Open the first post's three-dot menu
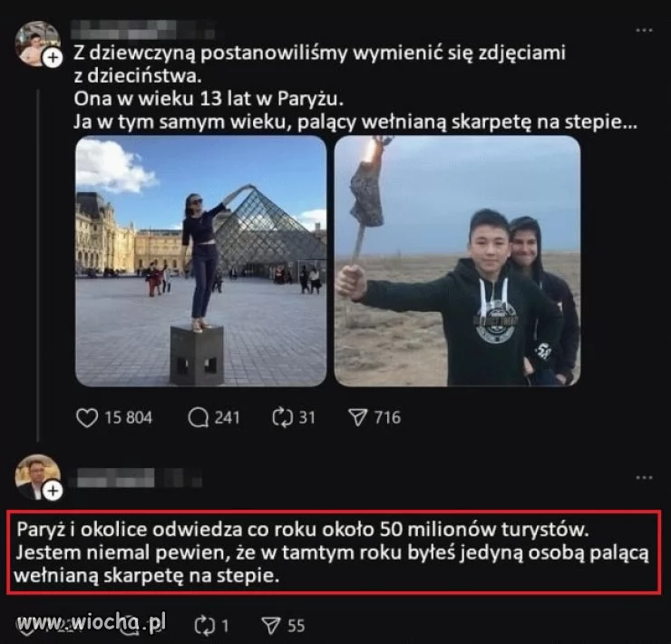The width and height of the screenshot is (671, 644). pos(644,30)
